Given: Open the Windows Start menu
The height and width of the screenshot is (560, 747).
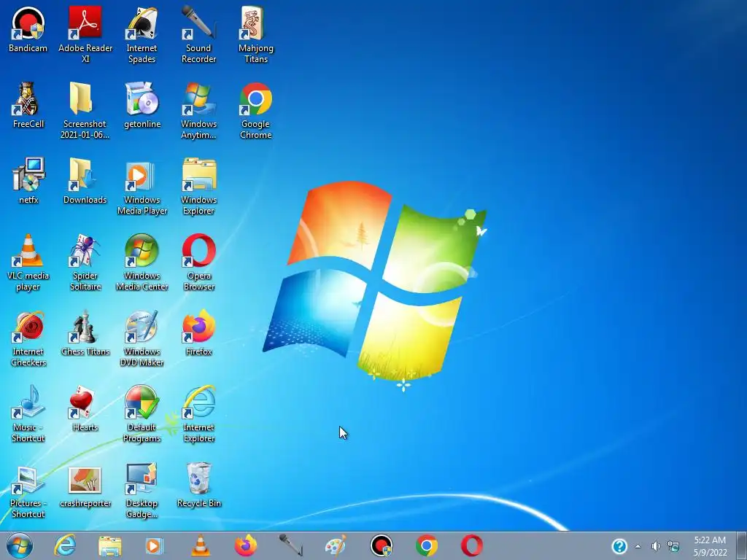Looking at the screenshot, I should click(x=20, y=545).
